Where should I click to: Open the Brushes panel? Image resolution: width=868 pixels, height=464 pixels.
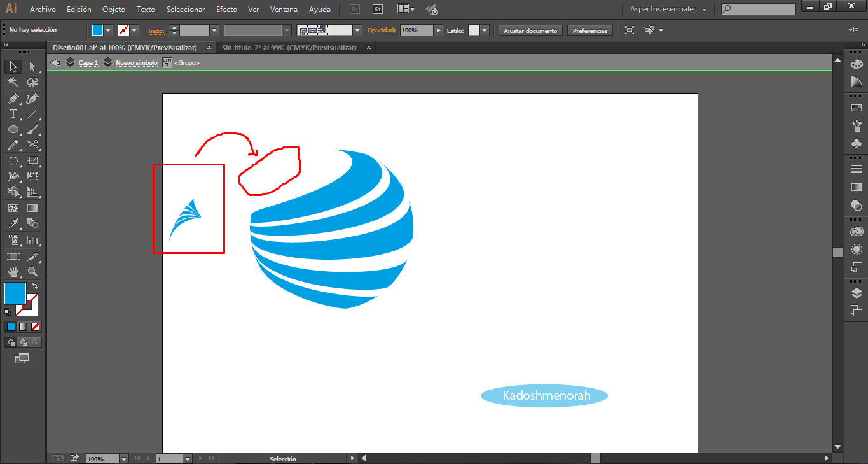point(857,125)
